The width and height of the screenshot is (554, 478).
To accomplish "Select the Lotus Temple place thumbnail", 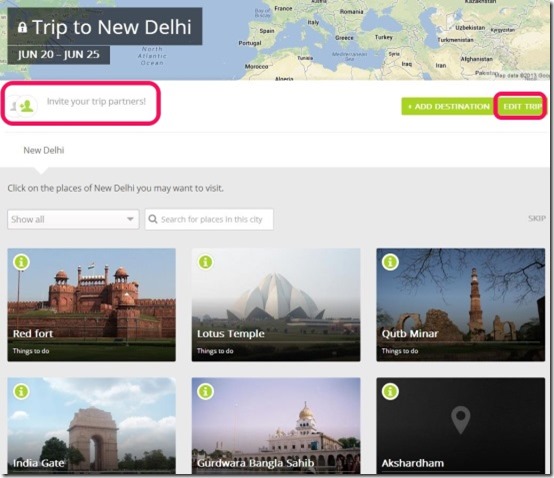I will 276,305.
